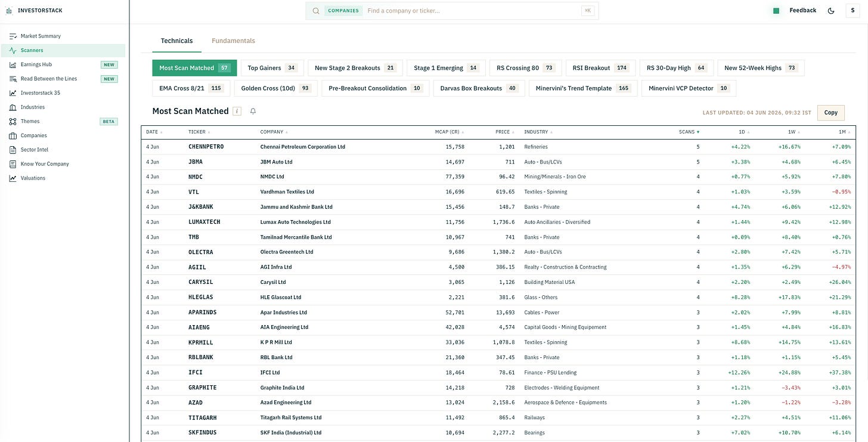Click the Copy button
Screen dimensions: 868x442
coord(830,112)
